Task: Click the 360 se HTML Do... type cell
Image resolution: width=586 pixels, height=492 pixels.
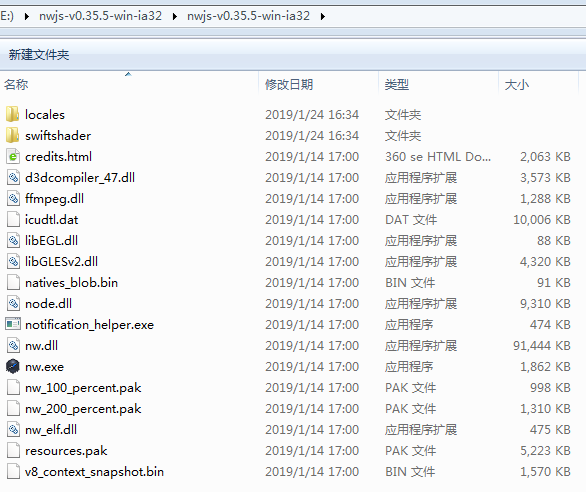Action: coord(438,156)
